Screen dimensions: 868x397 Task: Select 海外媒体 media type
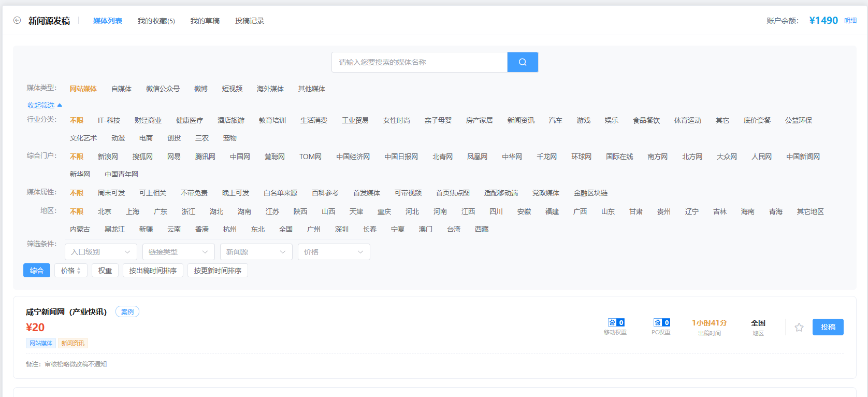pos(270,89)
